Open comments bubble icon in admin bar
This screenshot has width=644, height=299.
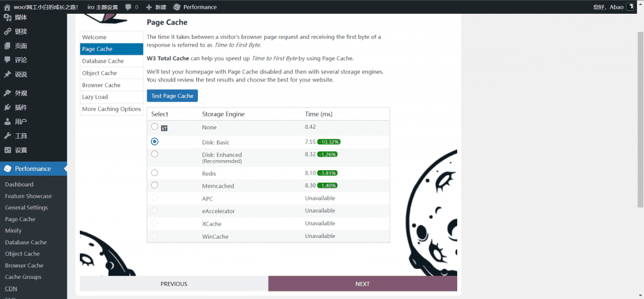coord(128,7)
